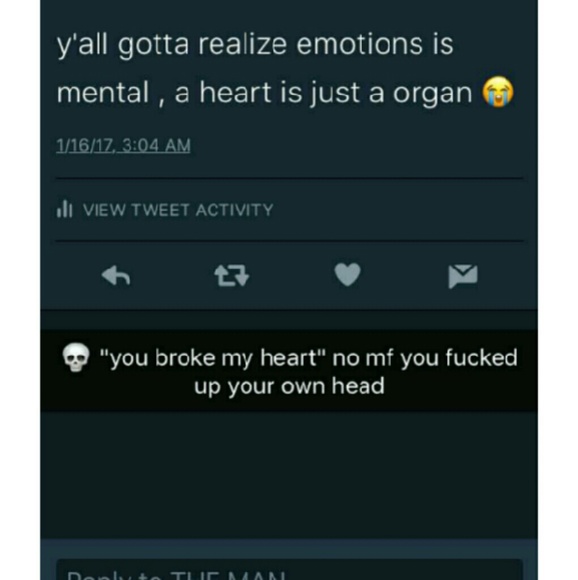Click the word "organ" before the emoji
578x580 pixels.
[x=432, y=94]
